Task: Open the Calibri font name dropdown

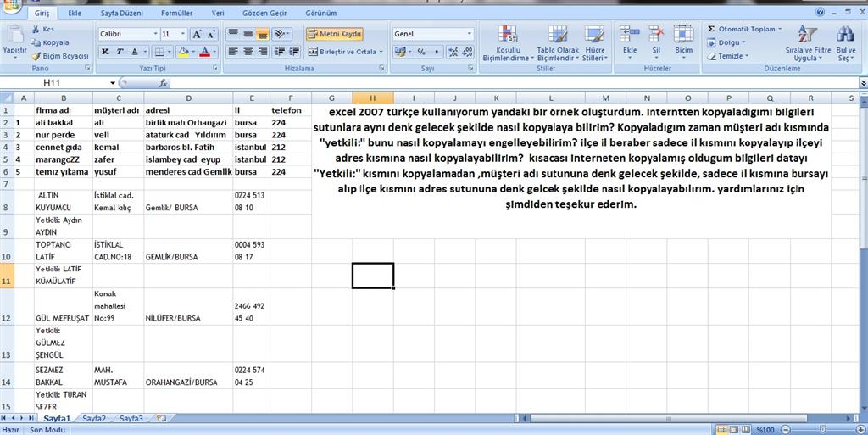Action: [x=156, y=34]
